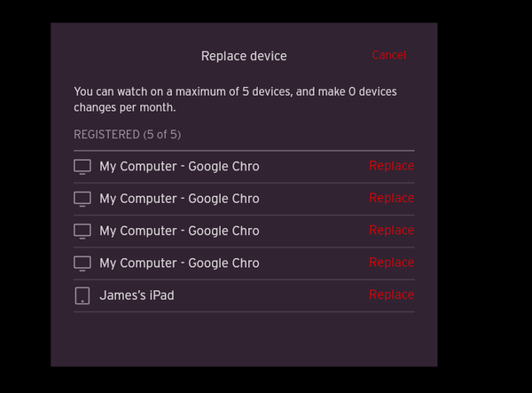
Task: Replace the first My Computer - Google Chro device
Action: (392, 166)
